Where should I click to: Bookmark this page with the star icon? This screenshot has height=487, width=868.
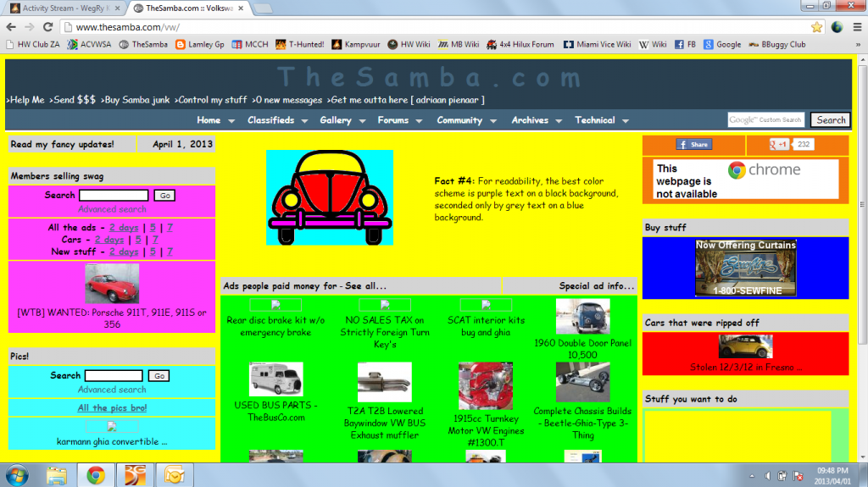click(x=816, y=27)
